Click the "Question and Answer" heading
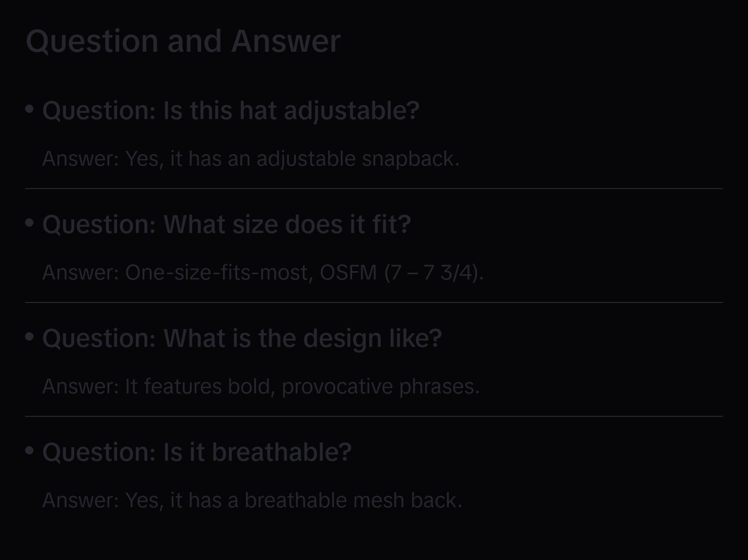 pos(183,41)
